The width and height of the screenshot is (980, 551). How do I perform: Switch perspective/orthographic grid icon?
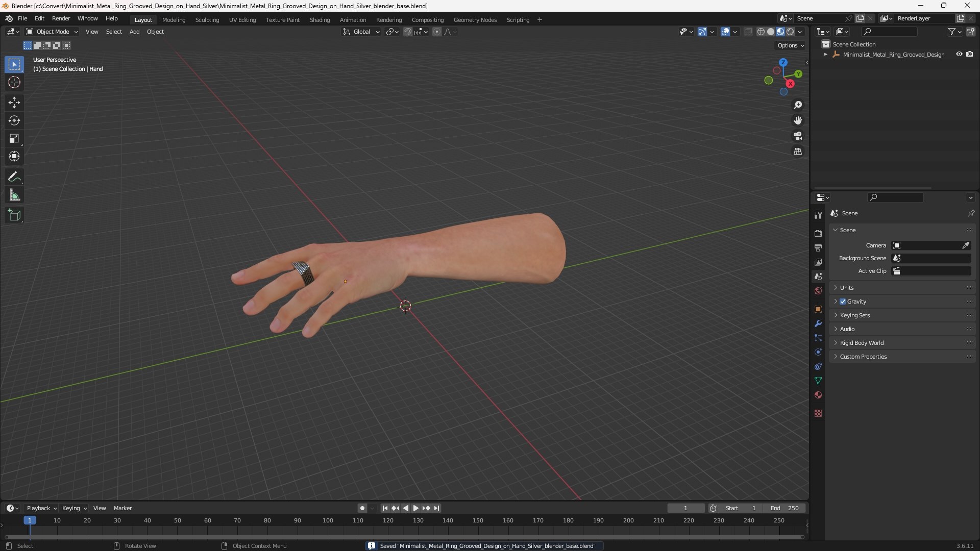[x=798, y=151]
